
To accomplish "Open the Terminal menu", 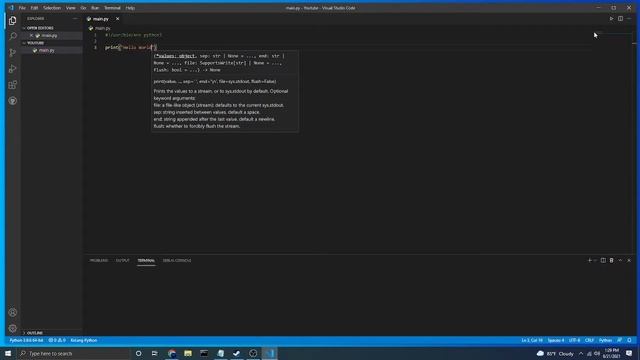I will [112, 8].
